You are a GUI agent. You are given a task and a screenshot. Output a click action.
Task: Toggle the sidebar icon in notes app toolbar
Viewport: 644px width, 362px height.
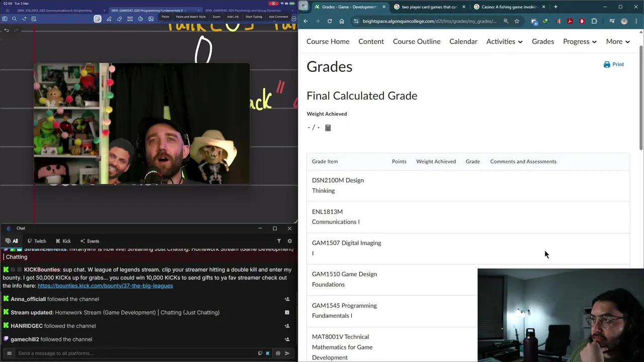tap(5, 19)
